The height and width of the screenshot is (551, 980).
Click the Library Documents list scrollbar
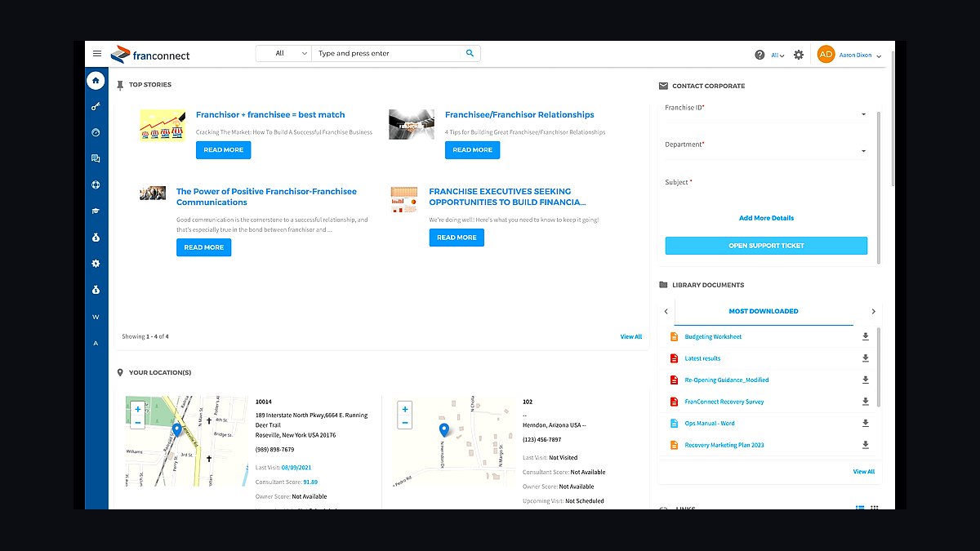click(x=880, y=367)
